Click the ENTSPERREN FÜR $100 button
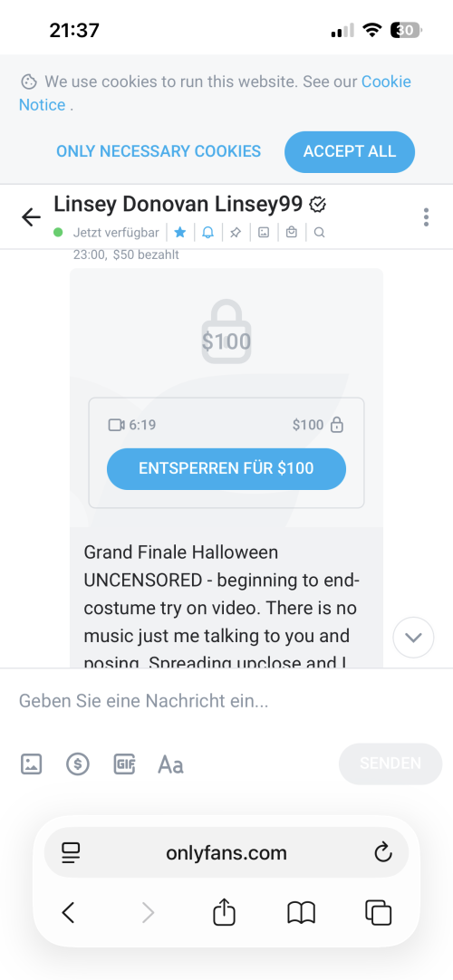This screenshot has width=453, height=980. 226,468
